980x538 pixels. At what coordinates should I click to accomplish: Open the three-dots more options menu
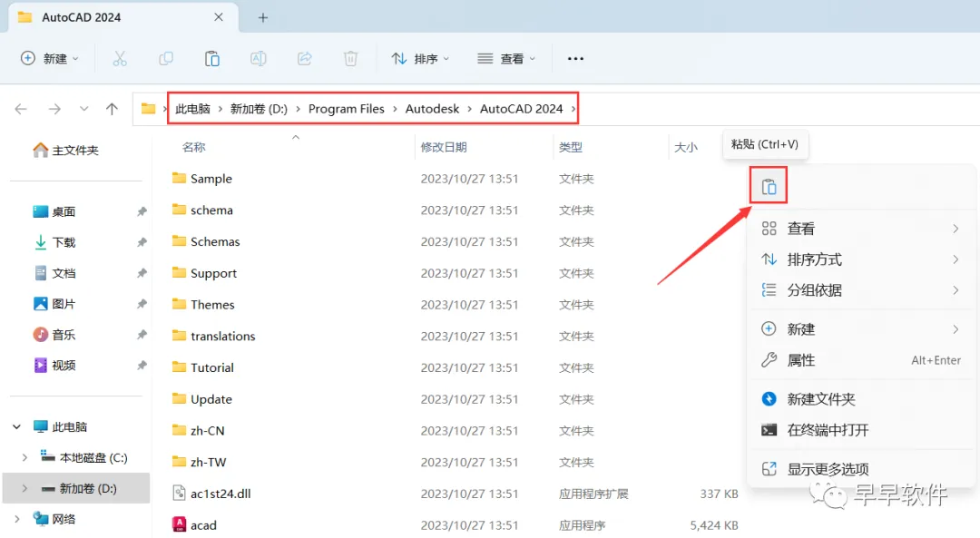[x=575, y=59]
